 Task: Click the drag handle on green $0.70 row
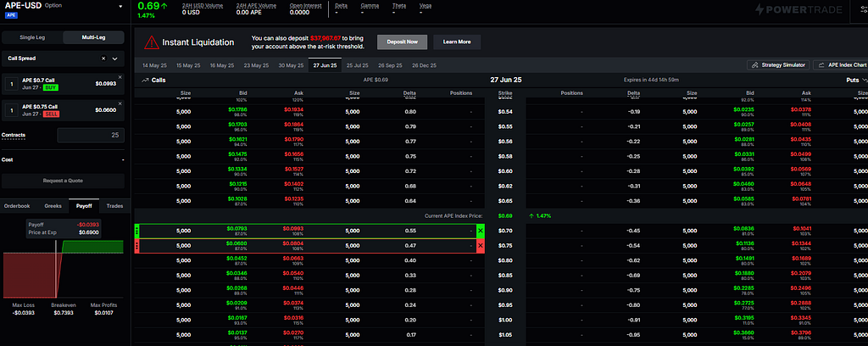(x=136, y=231)
